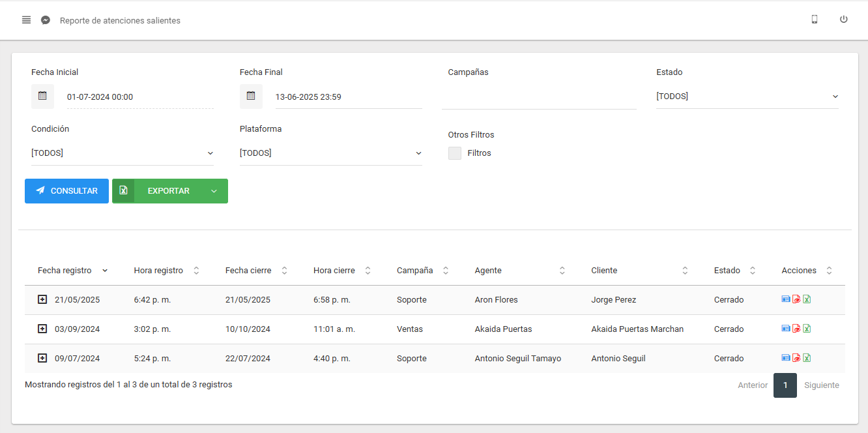Screen dimensions: 868x433
Task: Click green Excel icon in Akaida Puertas row
Action: click(x=806, y=329)
